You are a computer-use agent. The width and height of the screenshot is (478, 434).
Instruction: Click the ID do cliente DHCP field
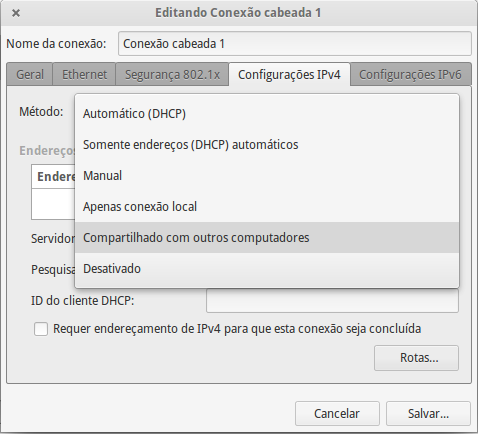332,301
